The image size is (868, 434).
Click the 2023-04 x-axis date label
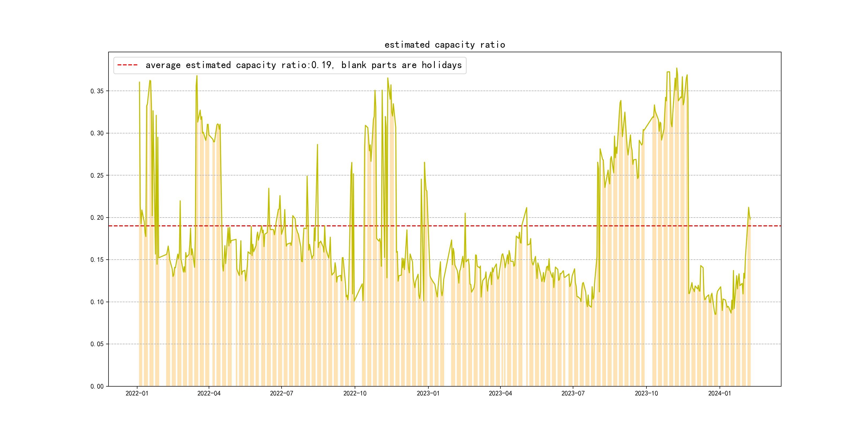pos(500,394)
